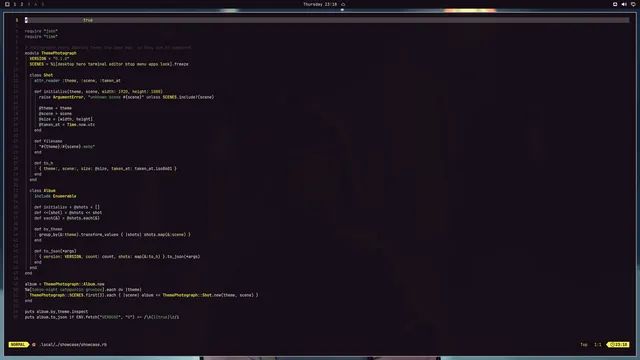This screenshot has height=360, width=640.
Task: Click the def to_json(*args) line
Action: click(x=55, y=251)
